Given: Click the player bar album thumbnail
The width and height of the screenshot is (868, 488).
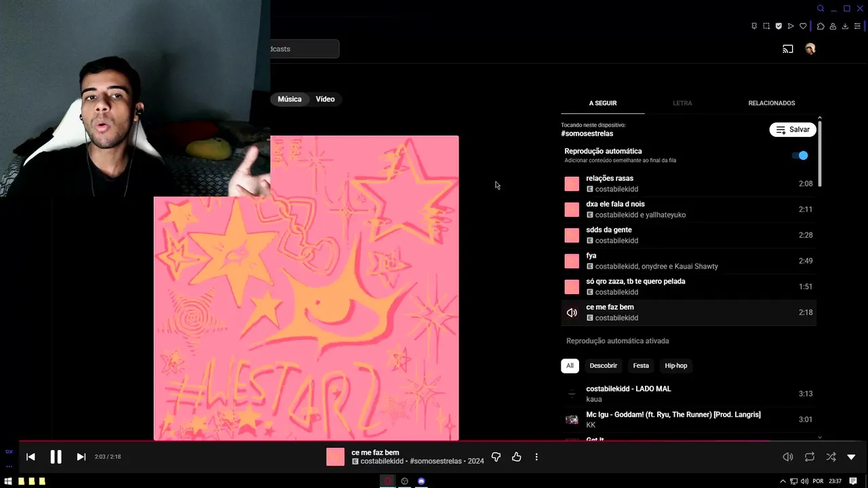Looking at the screenshot, I should pyautogui.click(x=335, y=457).
